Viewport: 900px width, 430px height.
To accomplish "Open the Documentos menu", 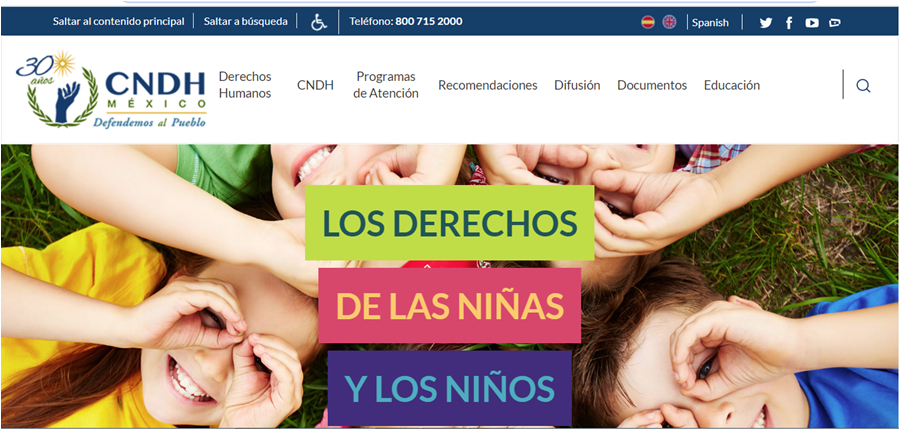I will pos(652,85).
